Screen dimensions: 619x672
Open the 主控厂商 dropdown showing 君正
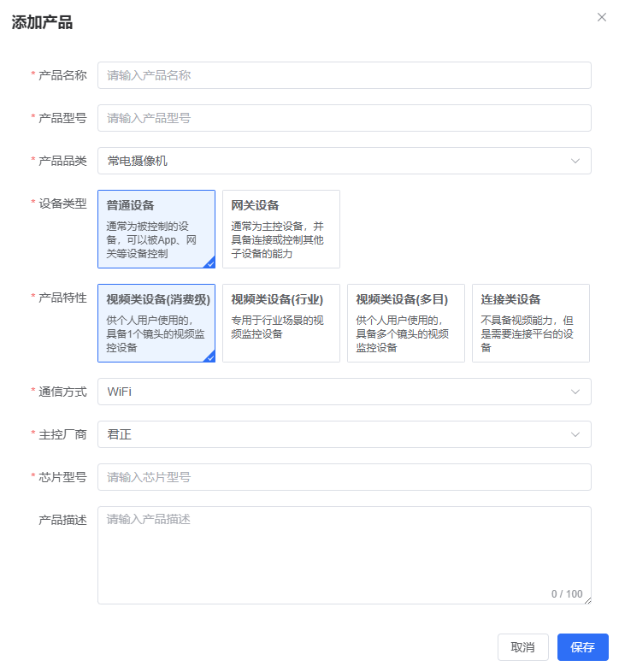click(x=345, y=434)
